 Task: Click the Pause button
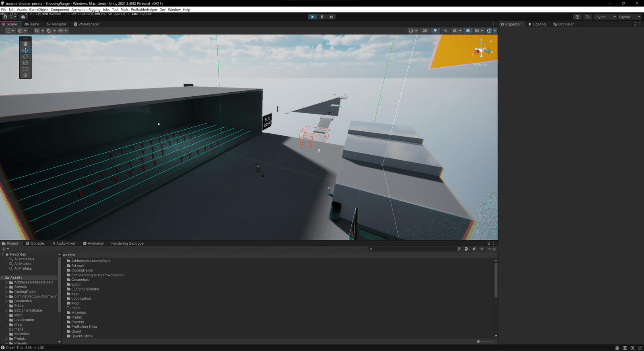(322, 17)
